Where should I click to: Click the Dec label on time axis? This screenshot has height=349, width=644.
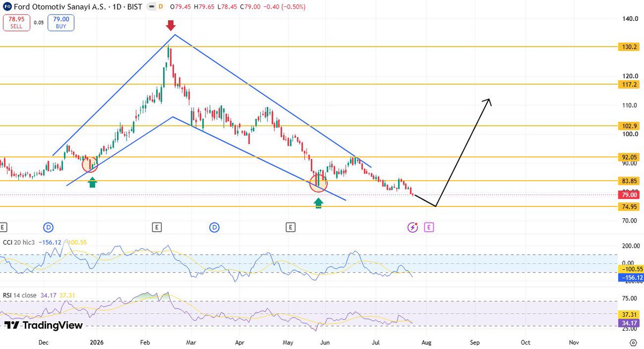click(43, 341)
